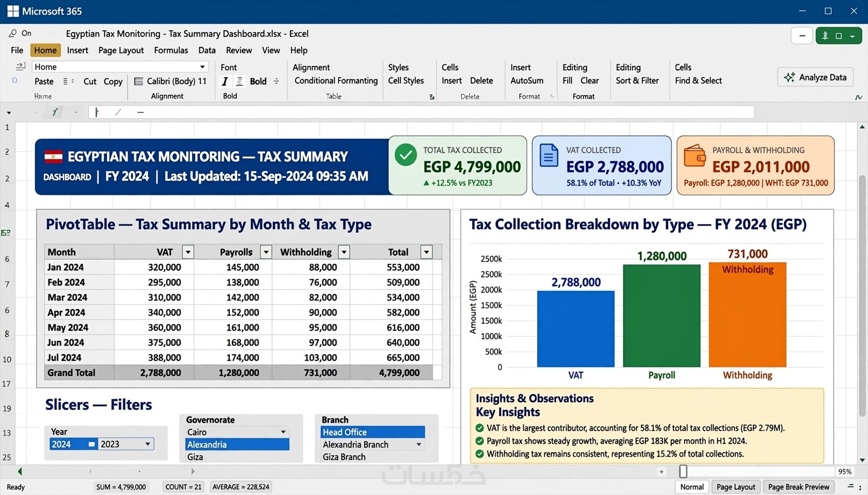
Task: Select Alexandria in the Governorate slicer
Action: 237,444
